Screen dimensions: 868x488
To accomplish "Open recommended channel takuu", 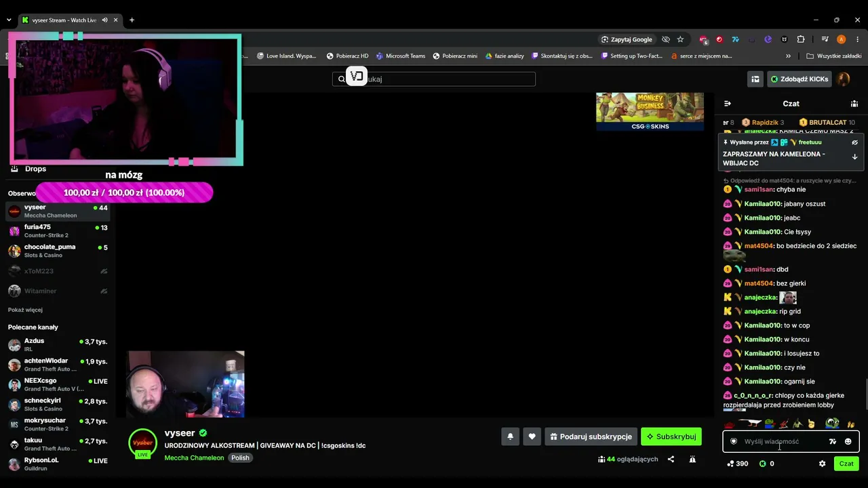I will [x=58, y=444].
